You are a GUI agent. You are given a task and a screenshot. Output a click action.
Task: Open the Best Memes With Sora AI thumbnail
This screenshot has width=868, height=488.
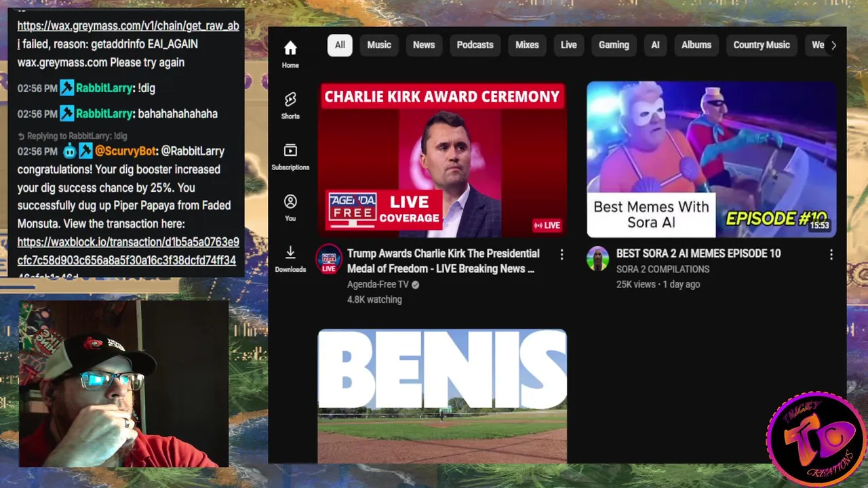(711, 159)
